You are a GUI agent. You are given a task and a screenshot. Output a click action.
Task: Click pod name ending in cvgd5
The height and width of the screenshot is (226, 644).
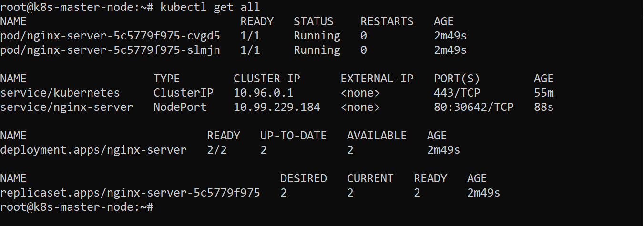click(x=110, y=36)
